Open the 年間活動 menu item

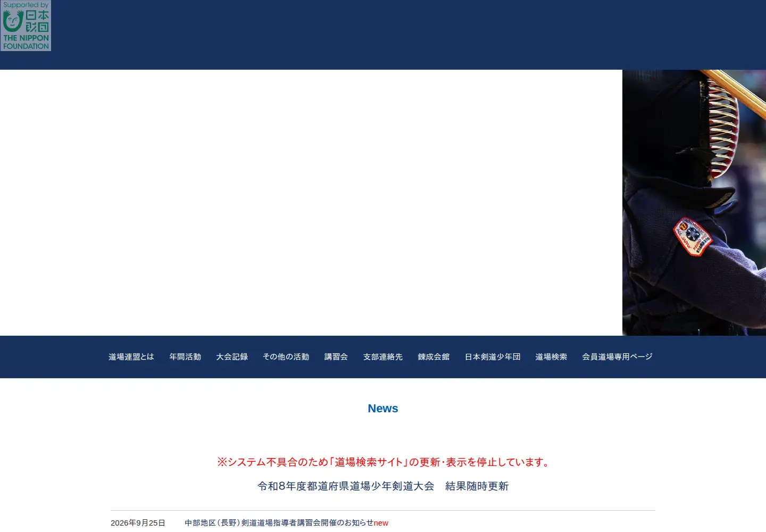click(x=185, y=357)
